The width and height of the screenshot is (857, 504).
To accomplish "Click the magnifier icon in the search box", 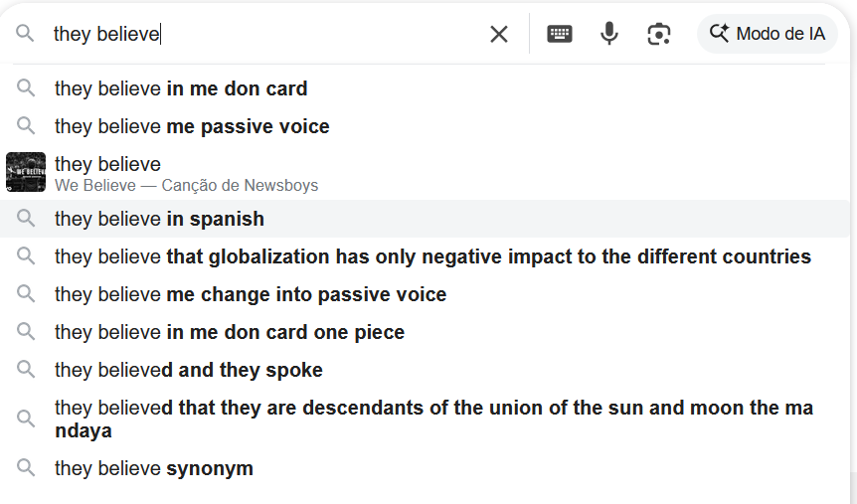I will coord(25,34).
